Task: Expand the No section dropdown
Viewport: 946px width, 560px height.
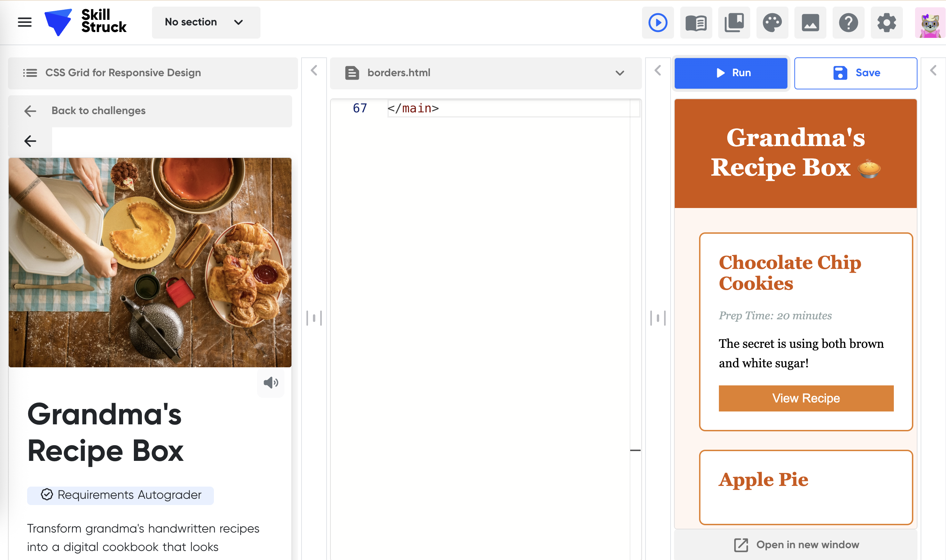Action: (206, 22)
